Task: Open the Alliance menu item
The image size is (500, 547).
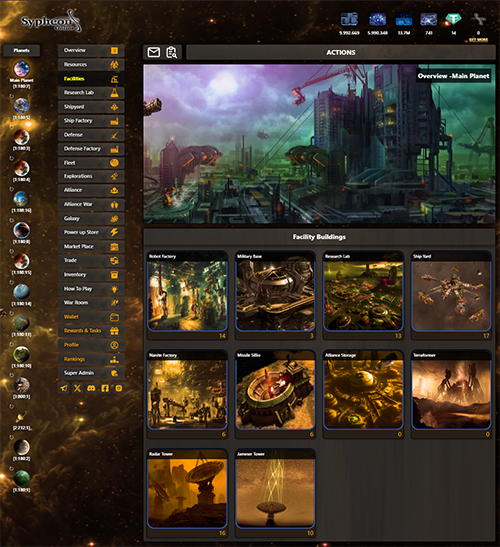Action: tap(91, 190)
